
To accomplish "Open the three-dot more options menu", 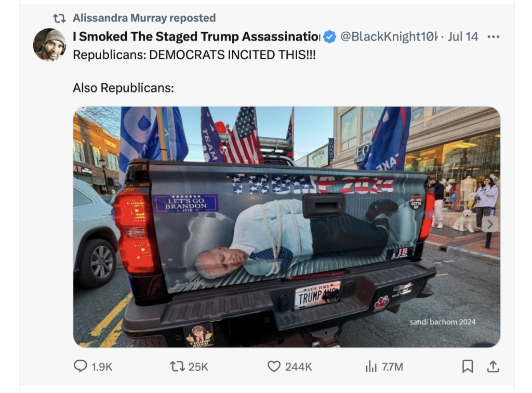I will coord(493,37).
